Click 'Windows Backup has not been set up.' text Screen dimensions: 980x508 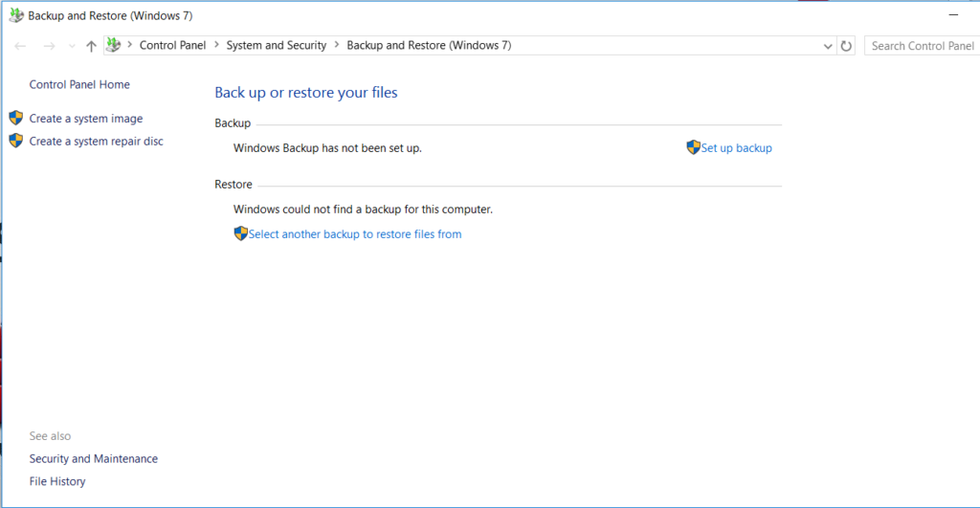[327, 148]
